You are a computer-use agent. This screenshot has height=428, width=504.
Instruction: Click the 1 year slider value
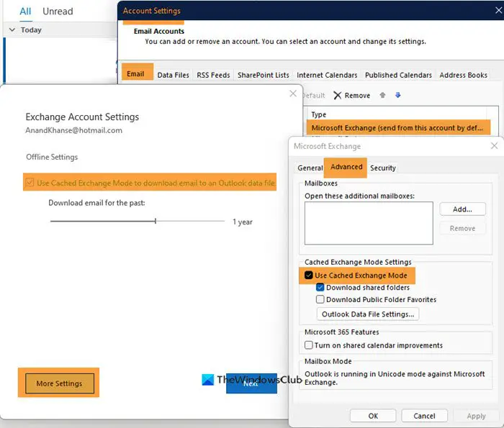pyautogui.click(x=243, y=222)
